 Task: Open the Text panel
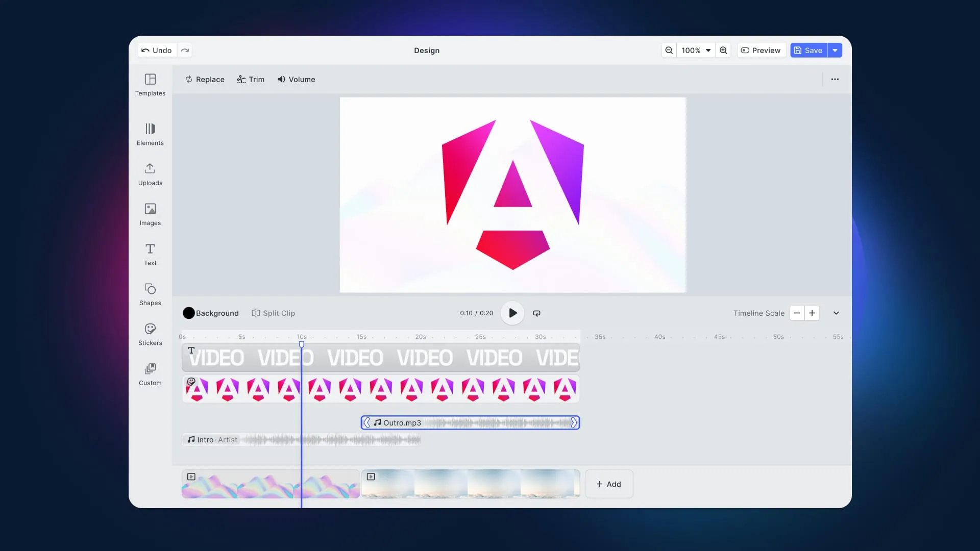pyautogui.click(x=150, y=255)
